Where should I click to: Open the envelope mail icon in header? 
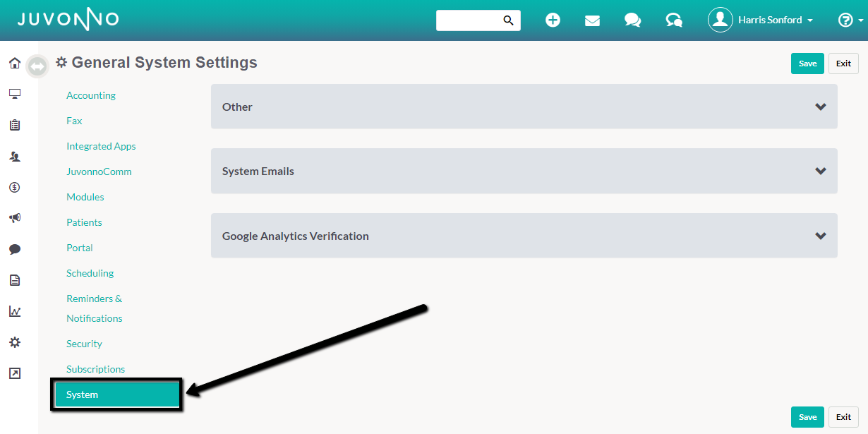(592, 20)
